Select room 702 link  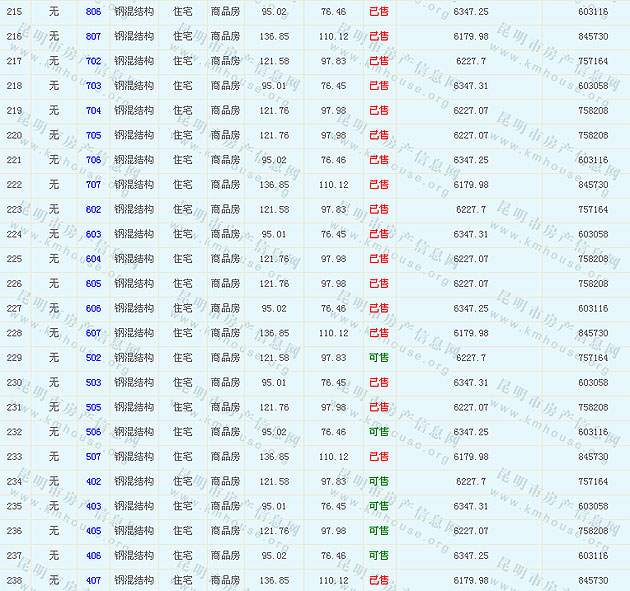click(93, 61)
